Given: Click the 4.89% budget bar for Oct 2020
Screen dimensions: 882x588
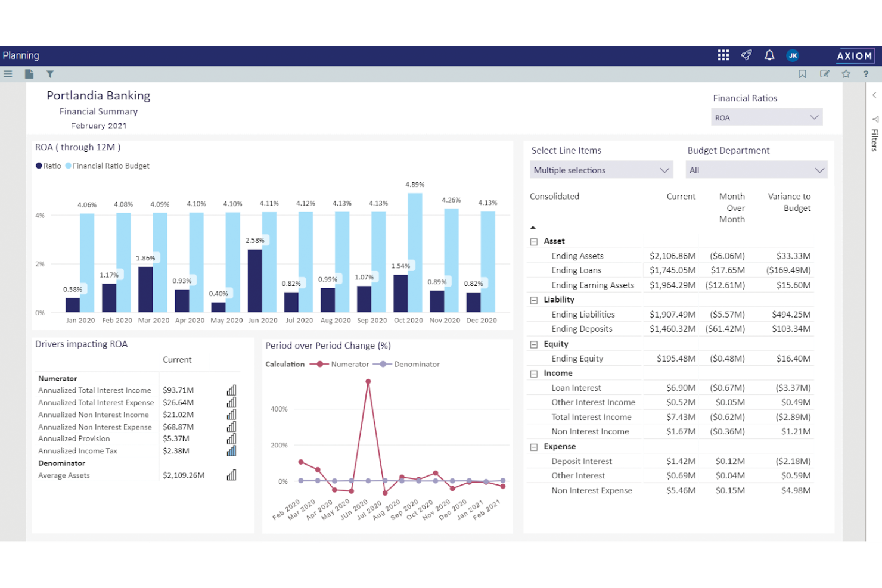Looking at the screenshot, I should click(415, 253).
